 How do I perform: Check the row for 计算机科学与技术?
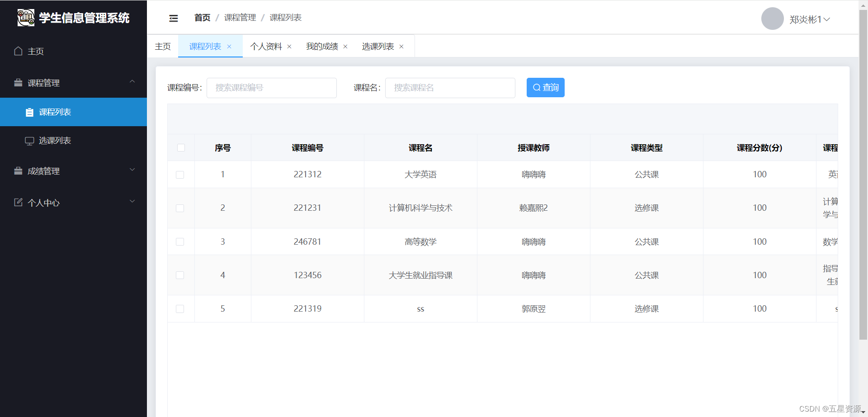(180, 208)
